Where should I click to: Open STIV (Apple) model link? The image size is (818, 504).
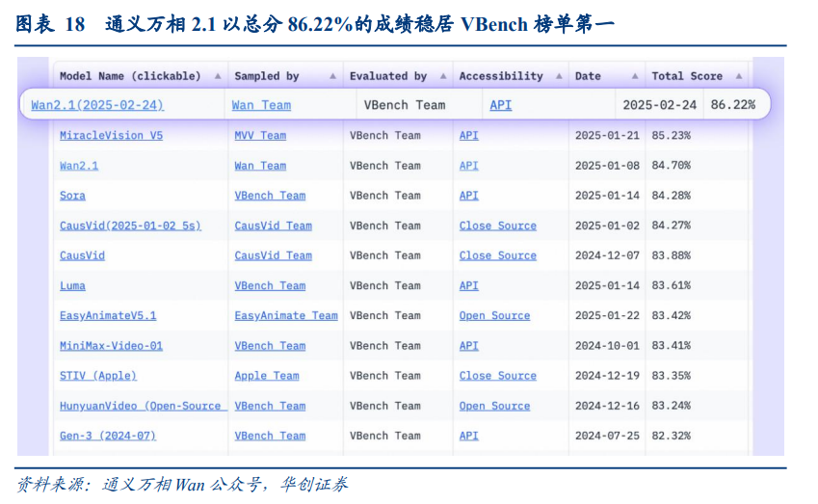[98, 376]
